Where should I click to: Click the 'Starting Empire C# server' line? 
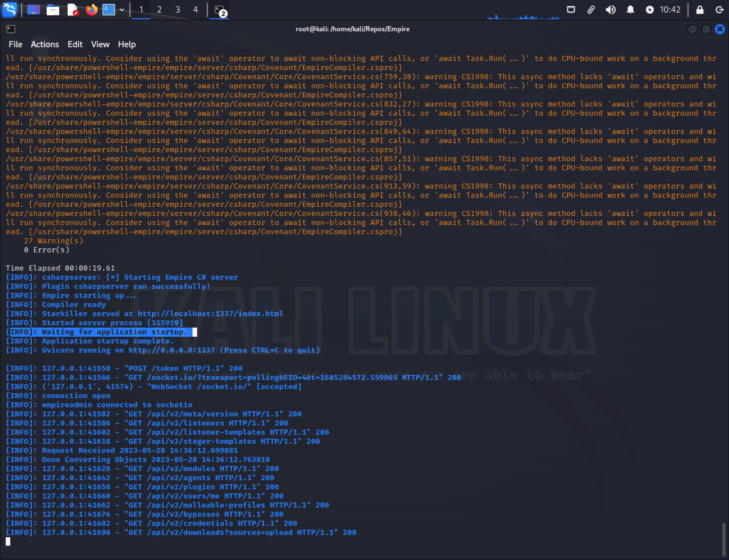click(122, 277)
